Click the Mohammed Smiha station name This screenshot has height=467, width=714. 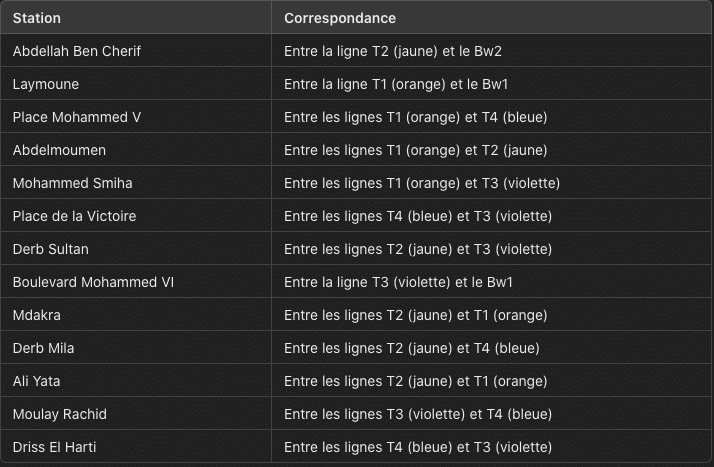[x=72, y=183]
